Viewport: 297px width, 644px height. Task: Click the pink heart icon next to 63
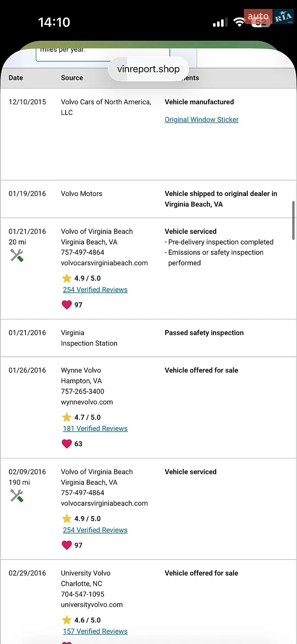(67, 444)
